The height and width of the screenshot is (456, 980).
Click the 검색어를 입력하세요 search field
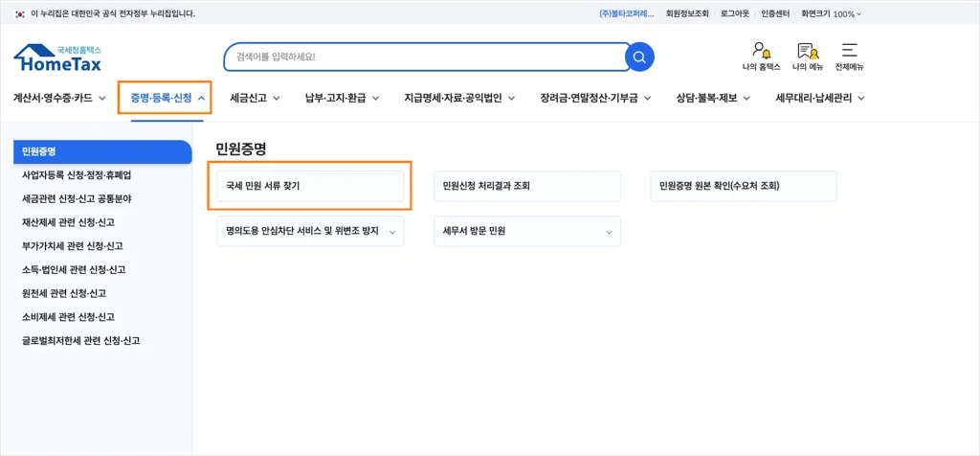421,57
